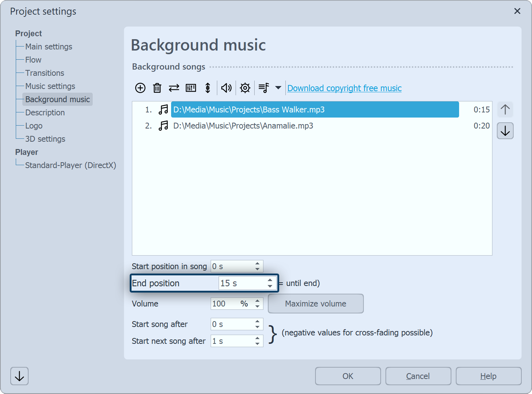Click the add song plus icon
The image size is (532, 394).
pyautogui.click(x=140, y=88)
